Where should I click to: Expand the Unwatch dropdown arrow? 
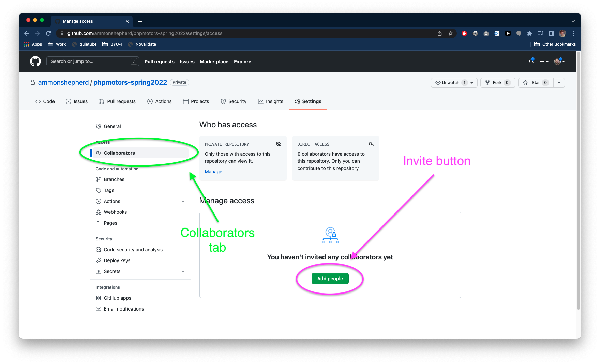click(472, 83)
